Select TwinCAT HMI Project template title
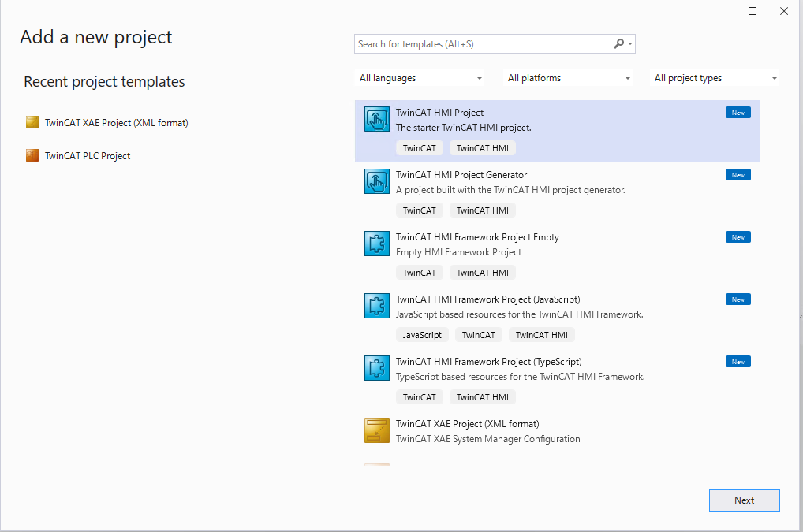This screenshot has height=532, width=803. [439, 113]
